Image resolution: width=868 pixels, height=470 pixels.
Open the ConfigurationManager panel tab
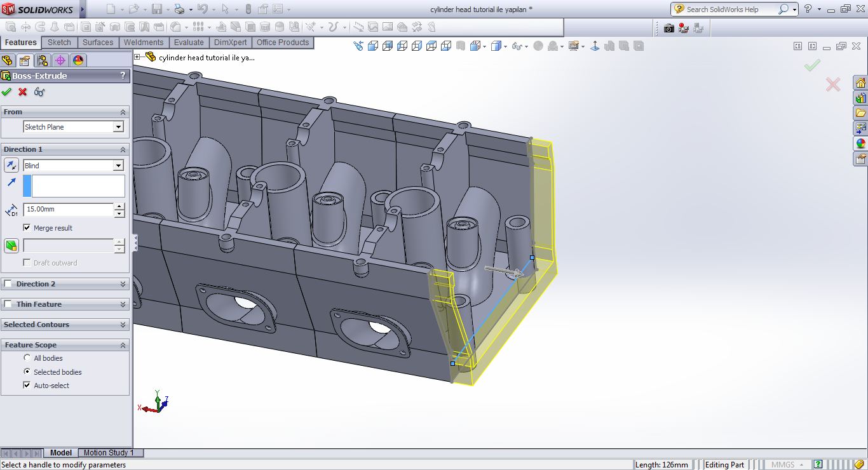43,60
